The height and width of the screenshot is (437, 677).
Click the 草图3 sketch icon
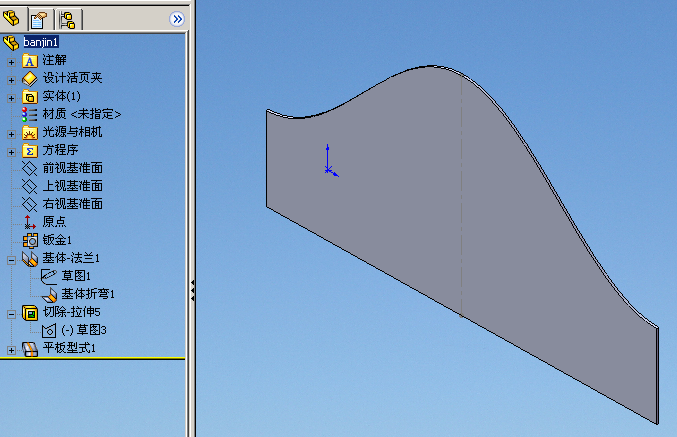click(49, 331)
